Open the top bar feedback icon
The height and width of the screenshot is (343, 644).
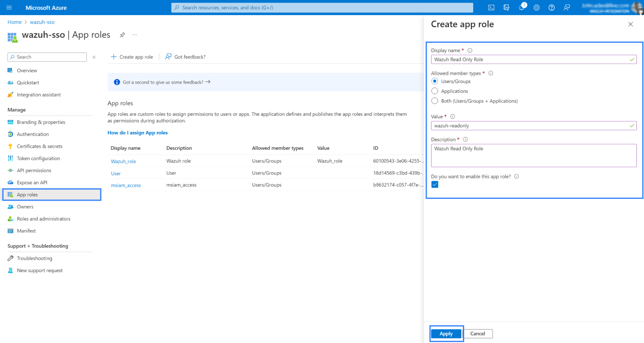point(567,7)
